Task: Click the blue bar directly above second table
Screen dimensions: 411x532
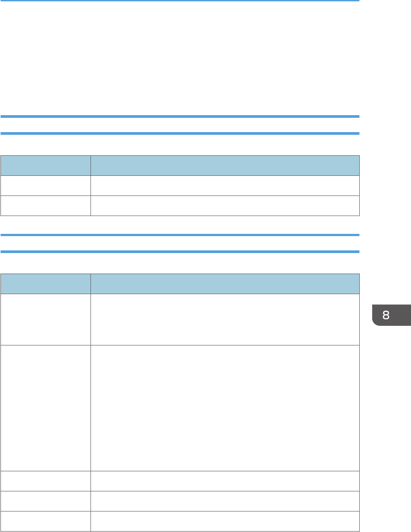Action: point(180,252)
